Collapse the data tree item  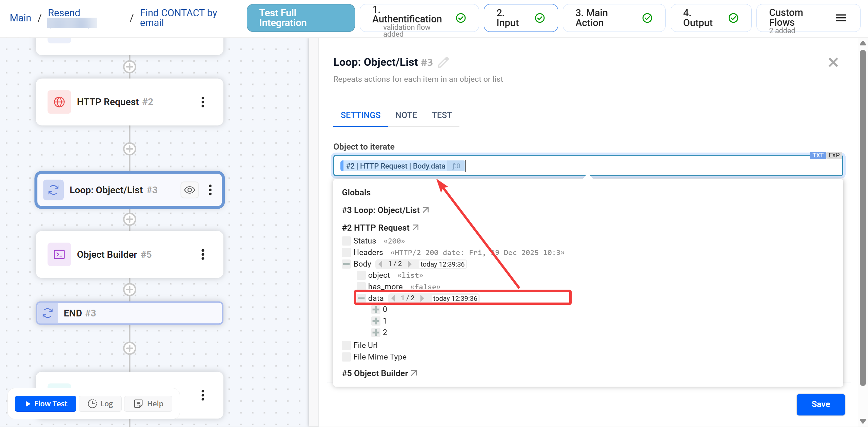(361, 298)
